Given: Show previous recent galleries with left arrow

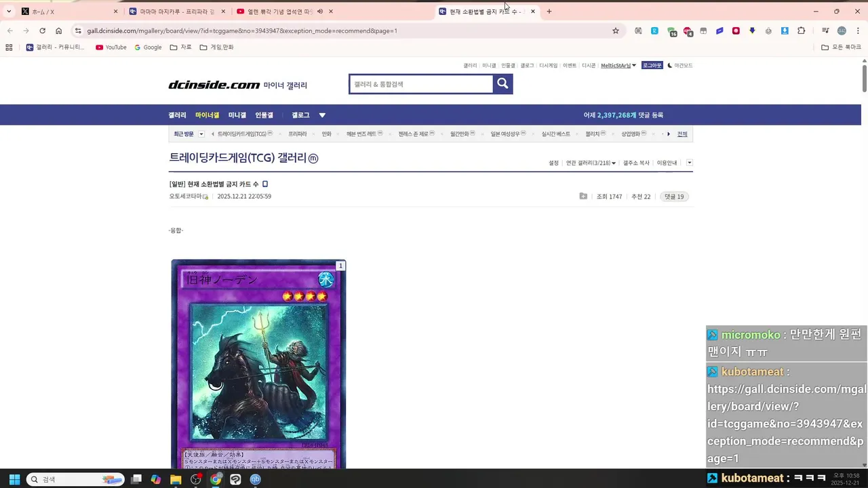Looking at the screenshot, I should [213, 134].
